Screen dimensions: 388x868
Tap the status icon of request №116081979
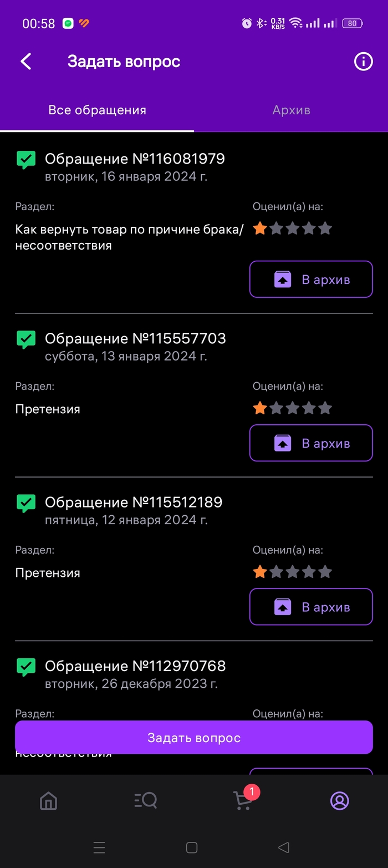point(26,160)
